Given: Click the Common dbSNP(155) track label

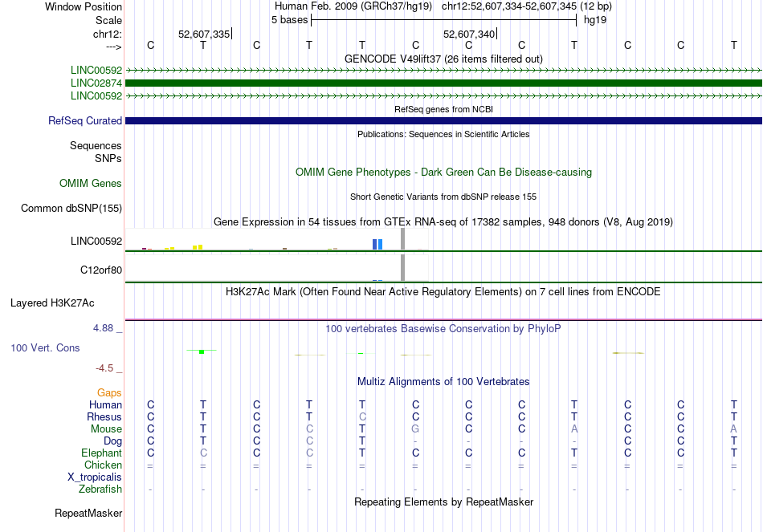Looking at the screenshot, I should 71,208.
